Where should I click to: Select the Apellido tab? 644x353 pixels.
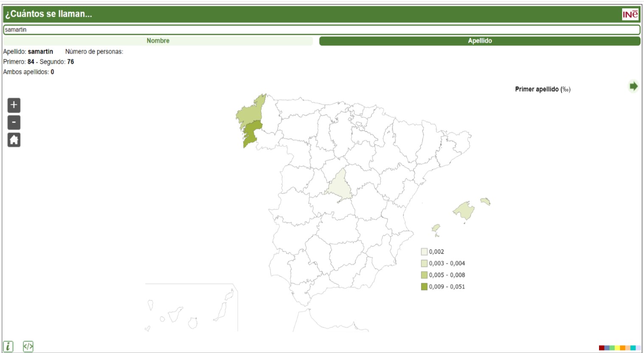tap(479, 41)
